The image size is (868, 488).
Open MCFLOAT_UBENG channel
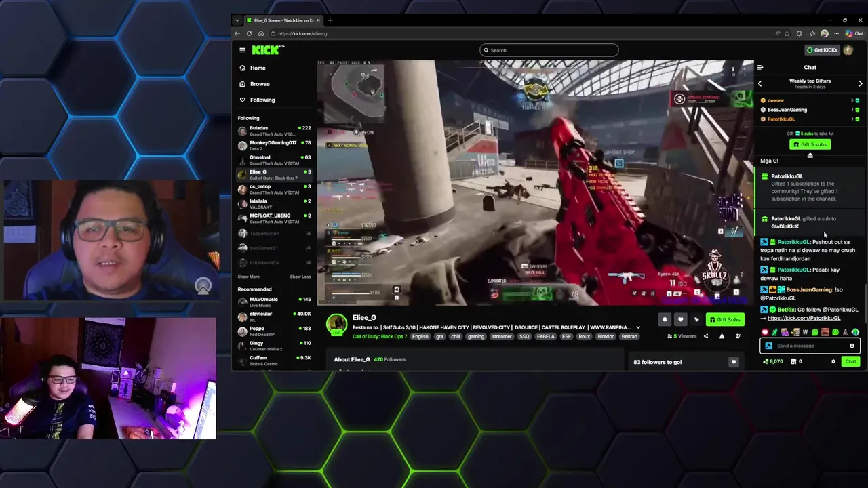coord(274,218)
